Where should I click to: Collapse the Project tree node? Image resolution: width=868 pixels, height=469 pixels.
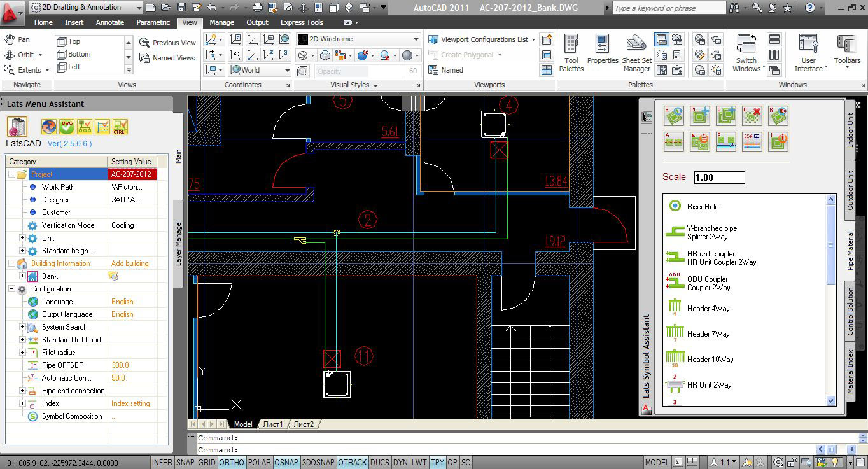coord(11,174)
